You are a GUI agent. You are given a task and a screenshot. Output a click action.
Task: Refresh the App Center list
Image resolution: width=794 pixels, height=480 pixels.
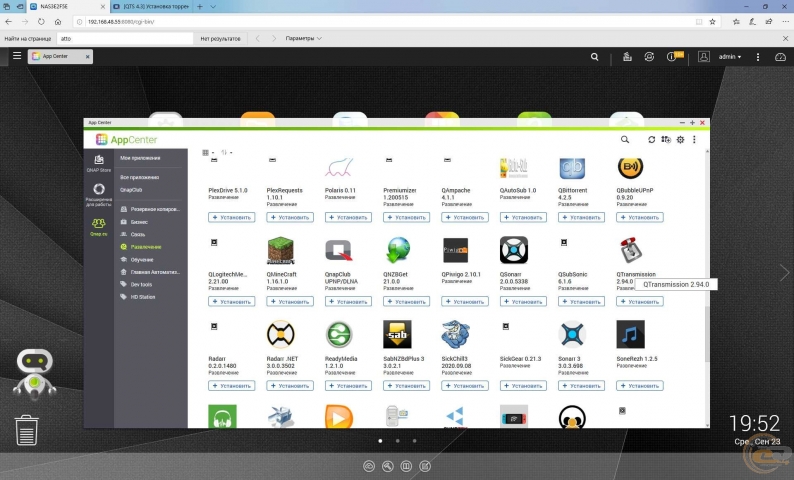click(652, 139)
